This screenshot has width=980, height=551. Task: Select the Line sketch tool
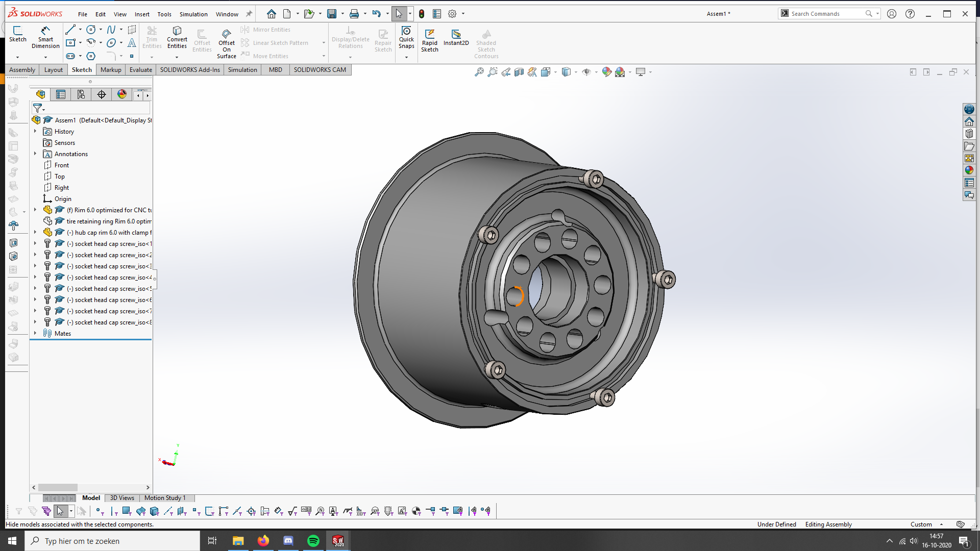(70, 30)
